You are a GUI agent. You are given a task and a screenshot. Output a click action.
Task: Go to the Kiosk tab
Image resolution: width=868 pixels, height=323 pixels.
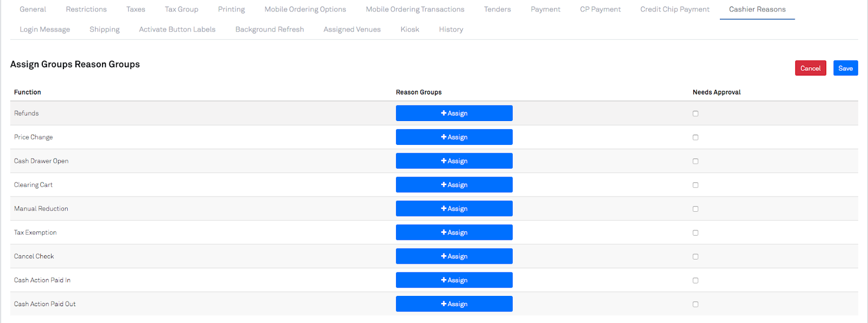pos(410,29)
